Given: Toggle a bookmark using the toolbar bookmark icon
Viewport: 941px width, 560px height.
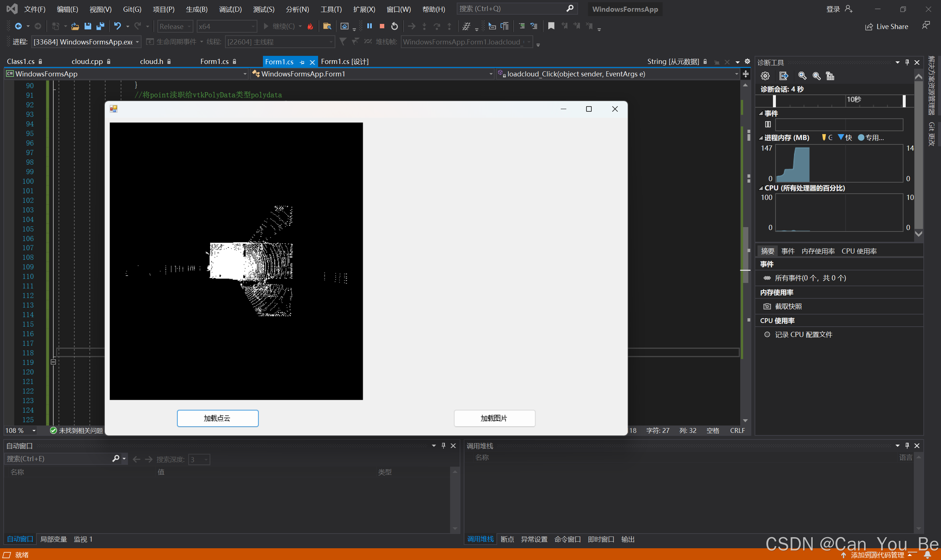Looking at the screenshot, I should pos(551,26).
